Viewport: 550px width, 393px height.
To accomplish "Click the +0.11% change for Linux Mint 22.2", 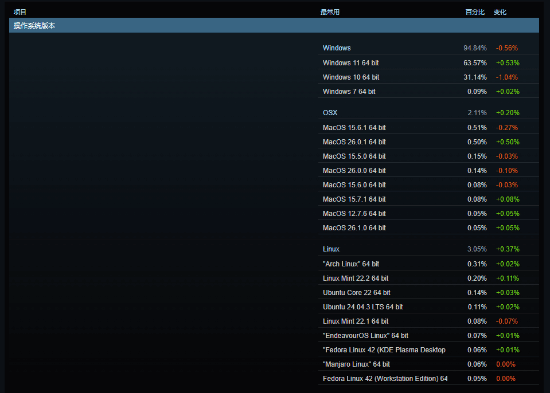I will [x=508, y=278].
